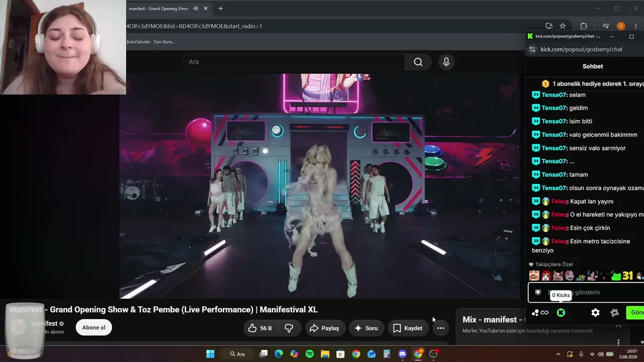
Task: Show hidden system tray icons
Action: pos(558,354)
